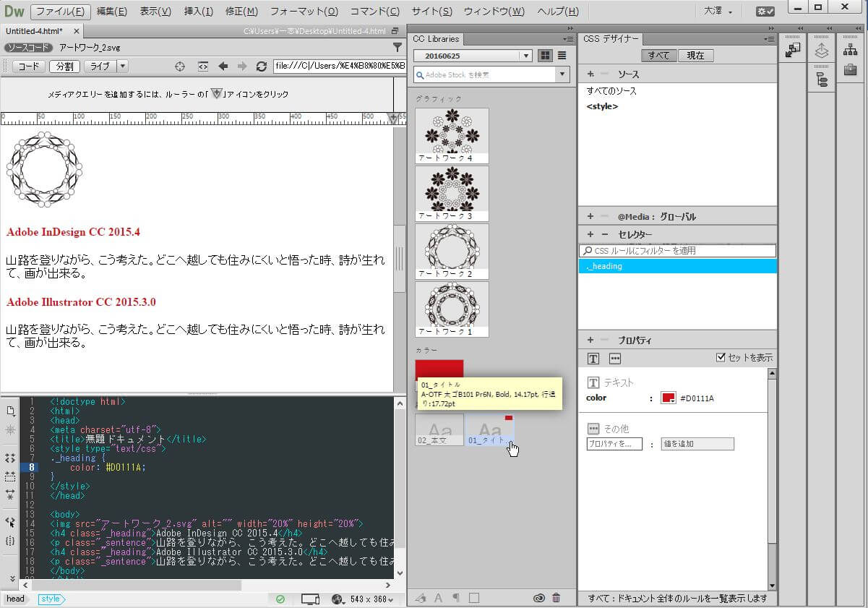The height and width of the screenshot is (608, 868).
Task: Click the collapse selection icon
Action: pos(10,476)
